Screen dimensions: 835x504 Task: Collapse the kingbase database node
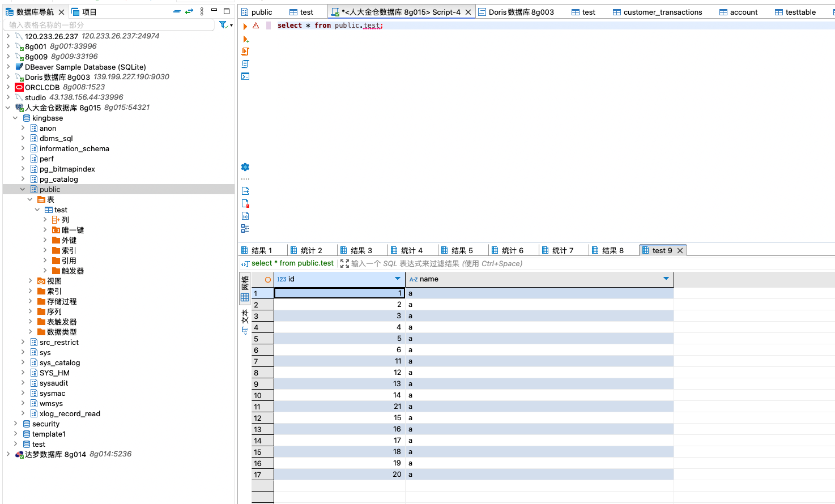coord(15,118)
